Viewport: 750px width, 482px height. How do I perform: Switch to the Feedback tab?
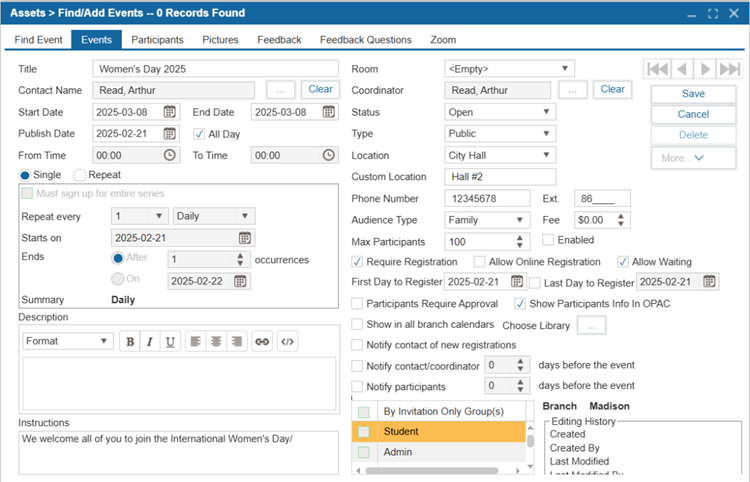pos(279,40)
